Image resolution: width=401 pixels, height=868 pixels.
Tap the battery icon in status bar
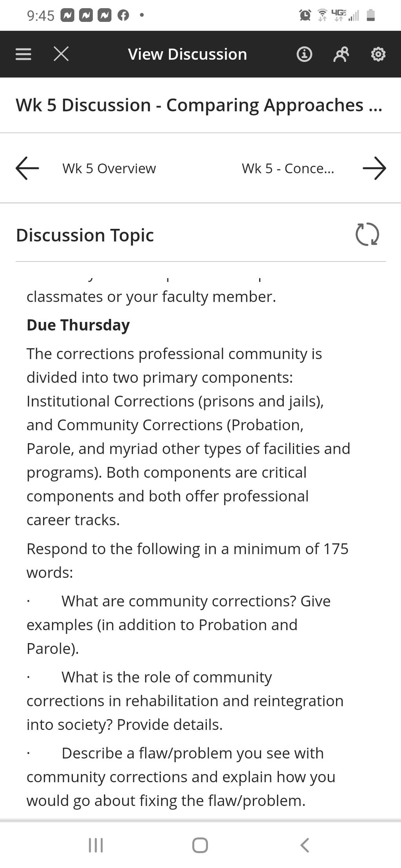coord(371,15)
